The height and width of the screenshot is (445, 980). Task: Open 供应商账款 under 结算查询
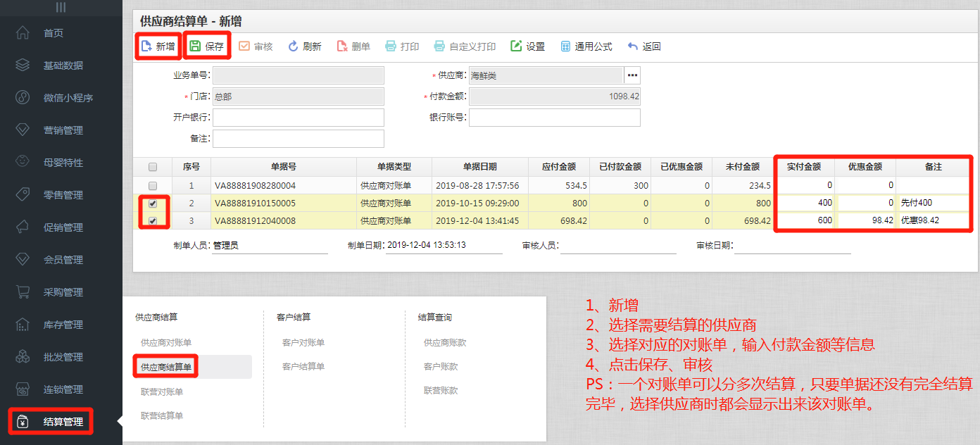(x=445, y=343)
